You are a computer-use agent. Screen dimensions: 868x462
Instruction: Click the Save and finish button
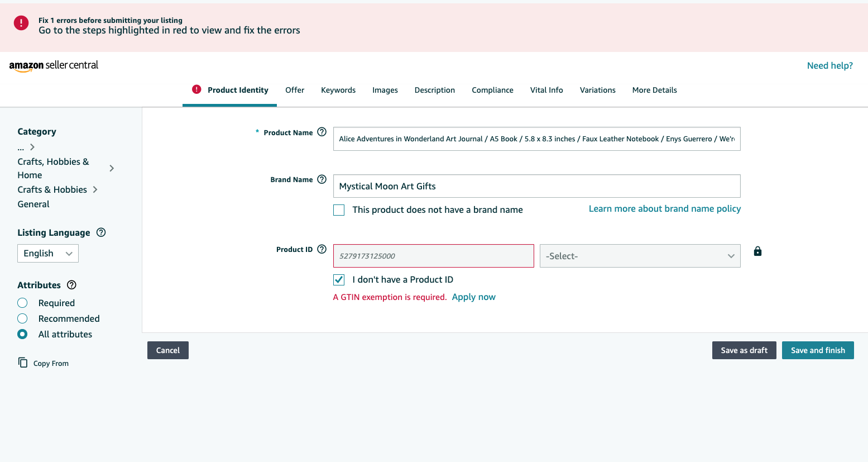pos(818,350)
